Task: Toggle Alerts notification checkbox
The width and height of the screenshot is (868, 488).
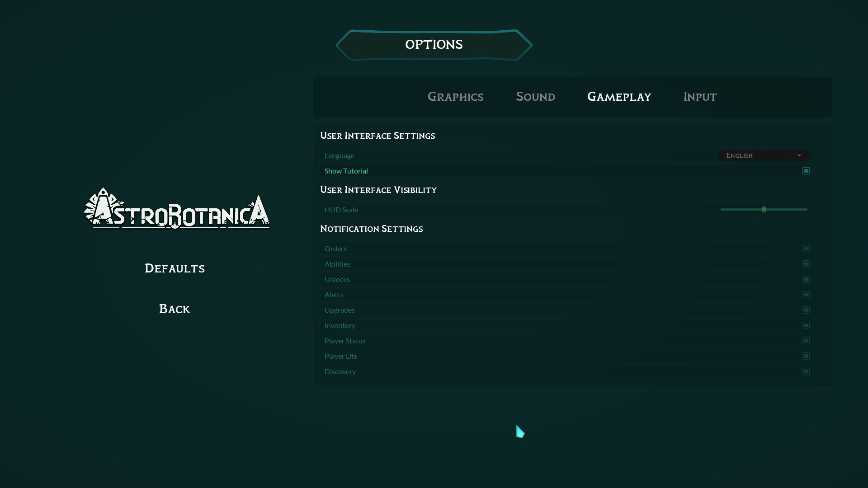Action: tap(806, 295)
